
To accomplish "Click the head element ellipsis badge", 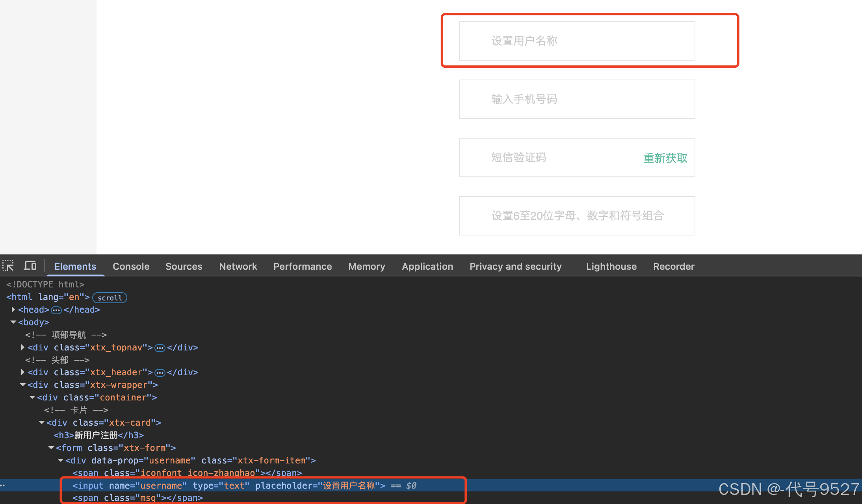I will click(x=56, y=310).
